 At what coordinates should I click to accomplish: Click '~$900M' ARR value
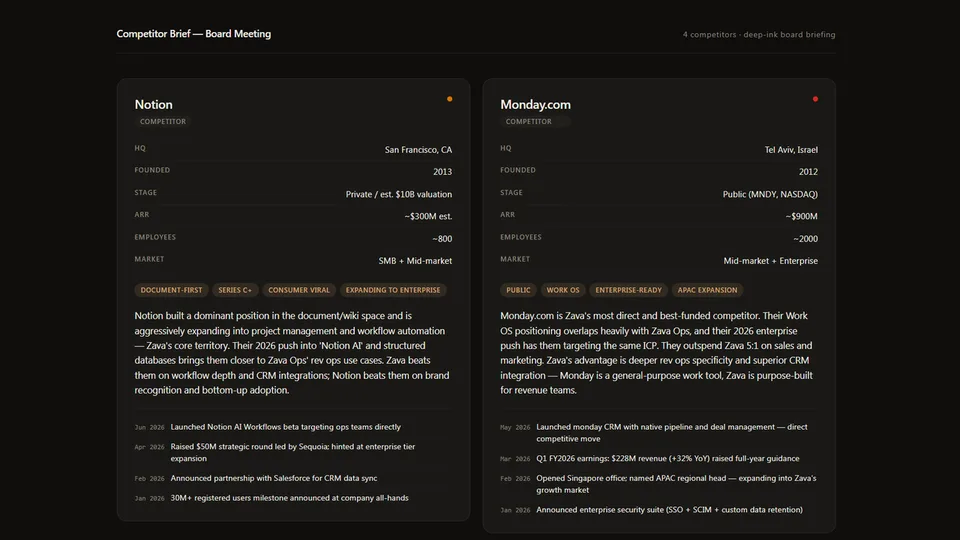point(801,216)
